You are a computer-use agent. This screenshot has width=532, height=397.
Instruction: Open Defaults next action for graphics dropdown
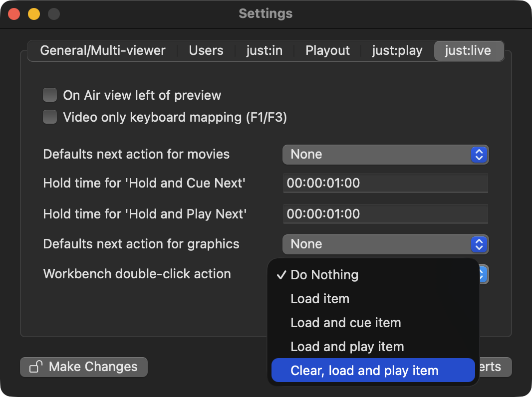pyautogui.click(x=385, y=244)
